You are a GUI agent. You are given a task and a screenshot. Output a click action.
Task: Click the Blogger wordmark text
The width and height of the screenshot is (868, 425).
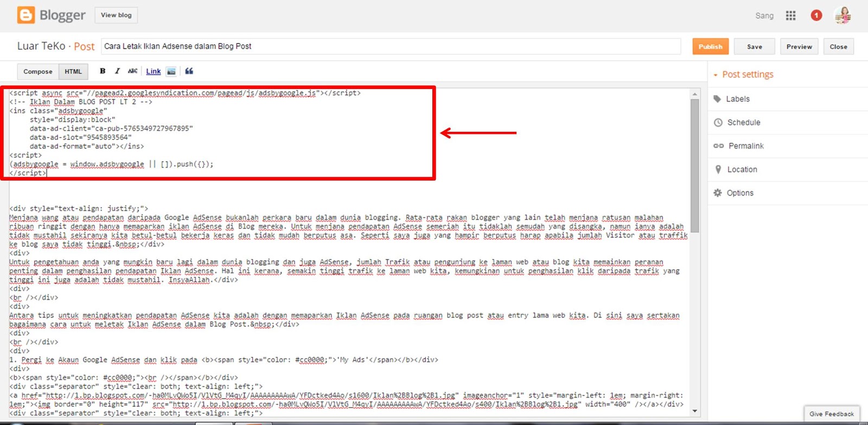pos(62,16)
